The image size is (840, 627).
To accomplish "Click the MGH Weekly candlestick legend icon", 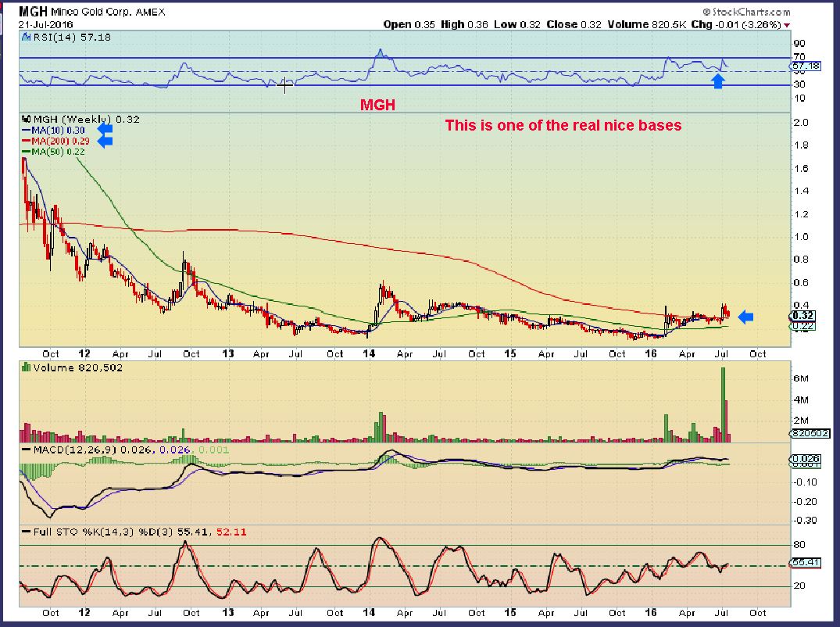I will (x=26, y=119).
